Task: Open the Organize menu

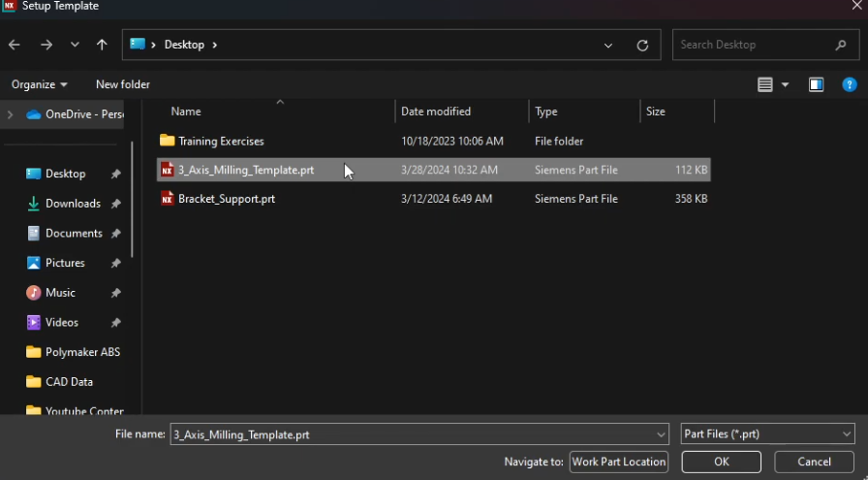Action: [x=40, y=84]
